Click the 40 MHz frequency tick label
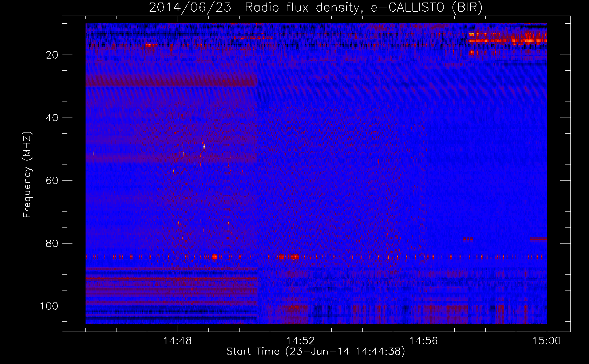The image size is (589, 364). [52, 118]
